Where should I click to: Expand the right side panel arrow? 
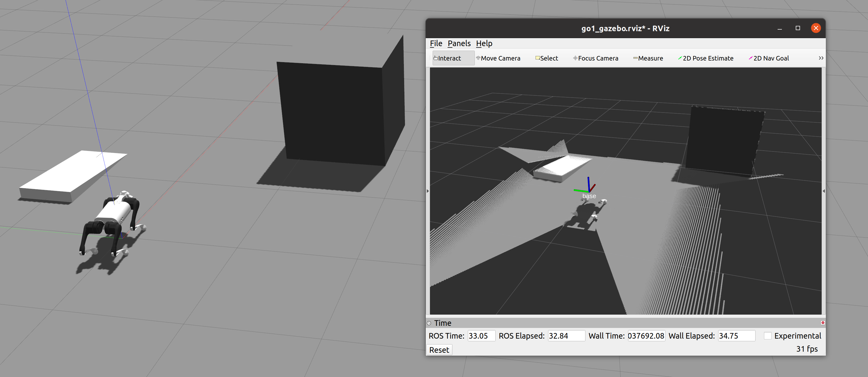(823, 191)
